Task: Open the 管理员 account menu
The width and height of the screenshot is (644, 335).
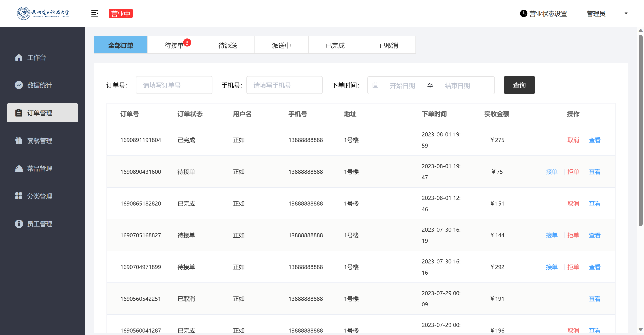Action: pos(596,14)
